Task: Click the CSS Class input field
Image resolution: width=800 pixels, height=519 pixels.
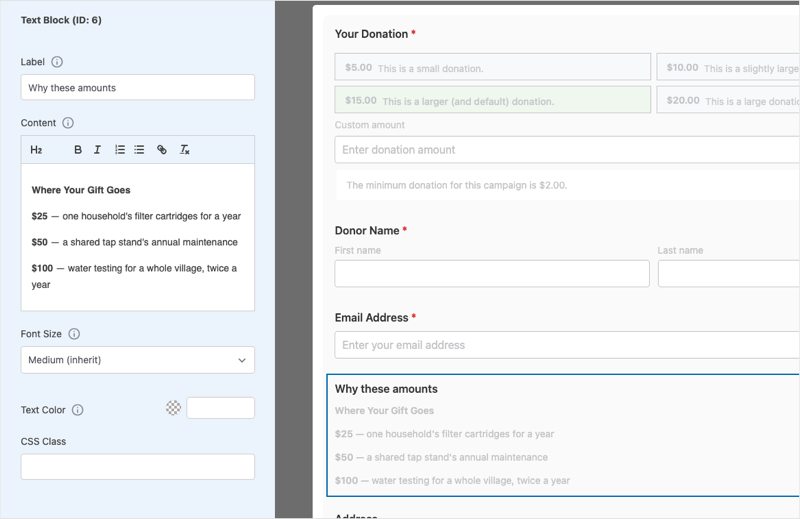Action: [x=138, y=466]
